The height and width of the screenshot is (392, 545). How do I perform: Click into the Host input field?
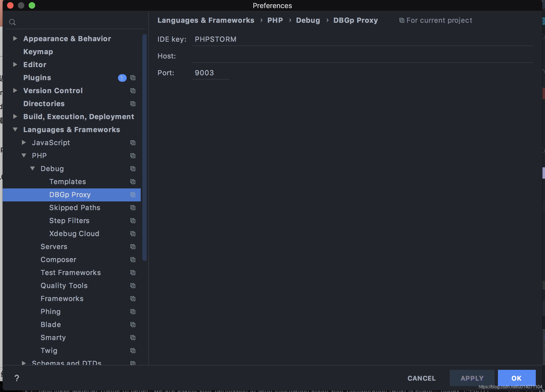363,56
